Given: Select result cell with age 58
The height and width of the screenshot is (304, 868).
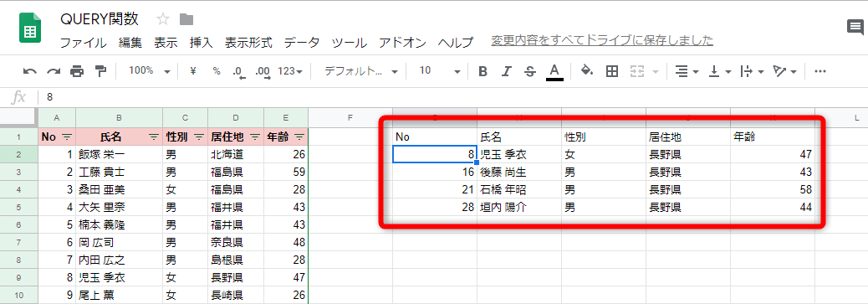Looking at the screenshot, I should 772,190.
